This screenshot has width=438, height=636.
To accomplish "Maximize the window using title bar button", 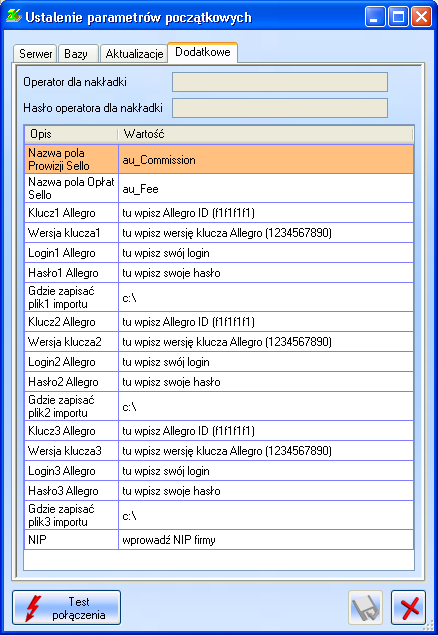I will tap(398, 17).
